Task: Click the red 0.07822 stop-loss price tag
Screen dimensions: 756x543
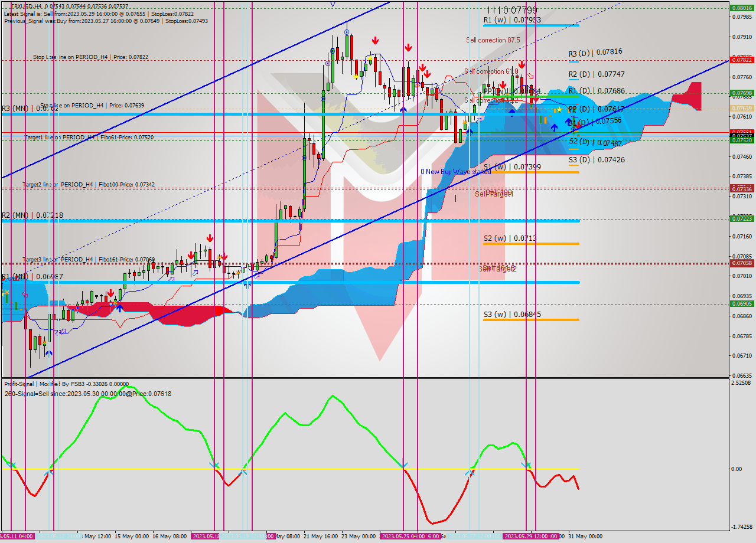Action: tap(741, 60)
